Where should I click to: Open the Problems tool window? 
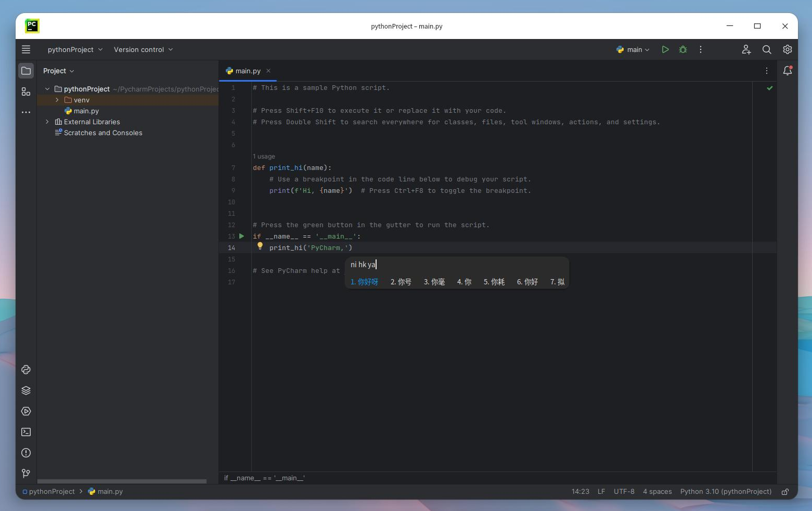(x=26, y=453)
